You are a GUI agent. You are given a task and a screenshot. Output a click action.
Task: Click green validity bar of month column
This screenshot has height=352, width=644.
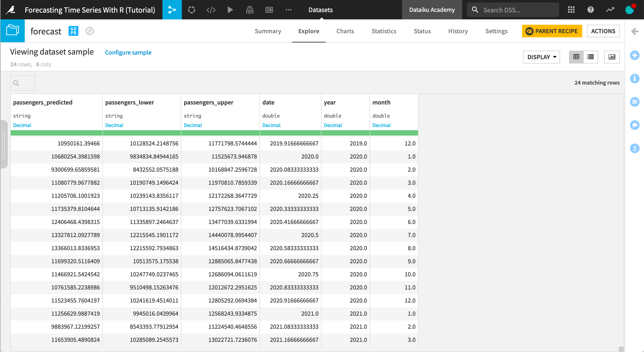pyautogui.click(x=394, y=133)
